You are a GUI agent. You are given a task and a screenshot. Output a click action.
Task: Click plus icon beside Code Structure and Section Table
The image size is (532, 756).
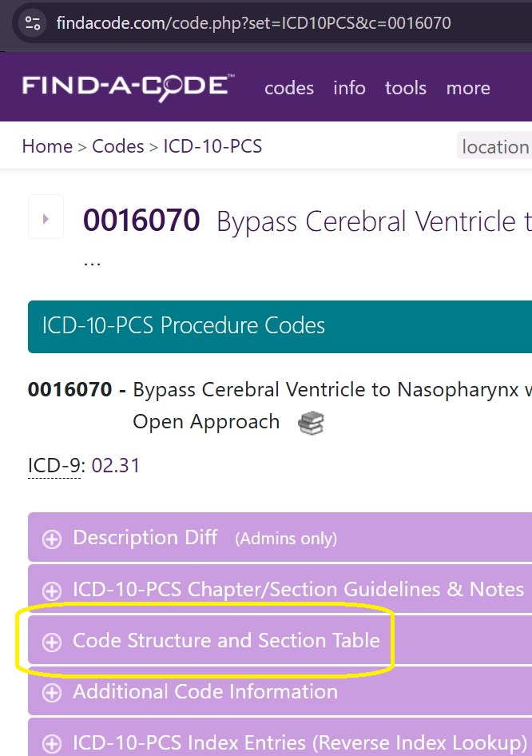52,642
